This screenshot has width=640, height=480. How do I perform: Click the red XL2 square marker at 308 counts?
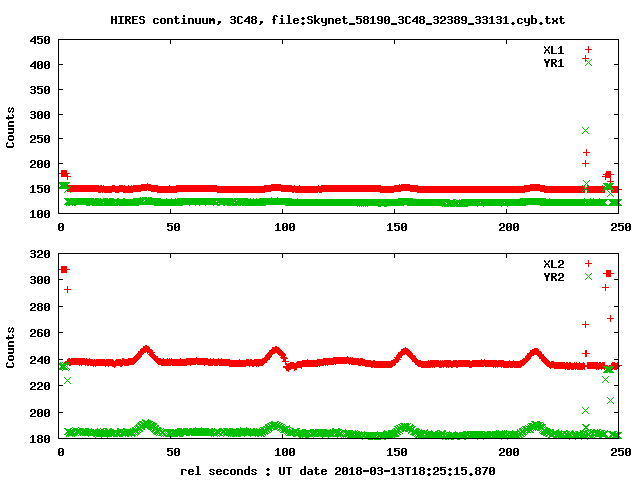tap(64, 269)
